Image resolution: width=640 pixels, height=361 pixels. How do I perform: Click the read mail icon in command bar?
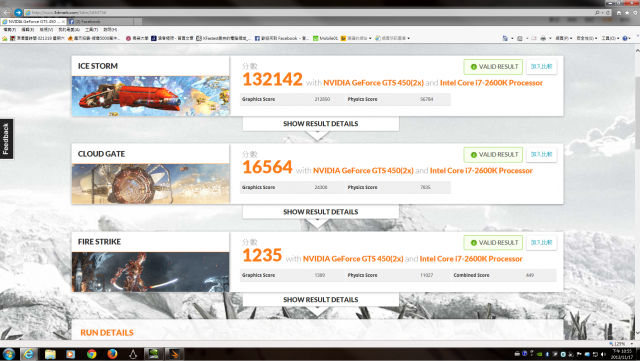point(533,38)
